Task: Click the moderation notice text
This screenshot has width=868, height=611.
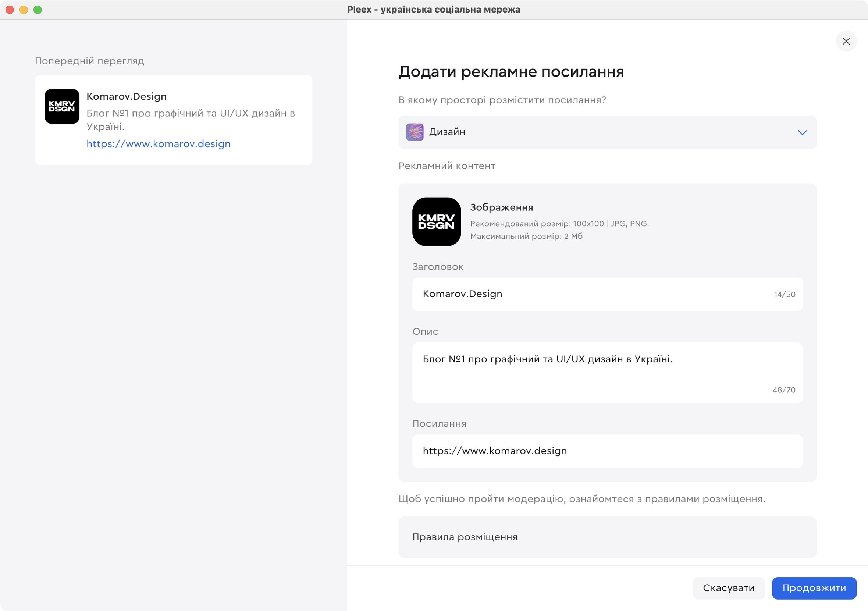Action: [582, 499]
